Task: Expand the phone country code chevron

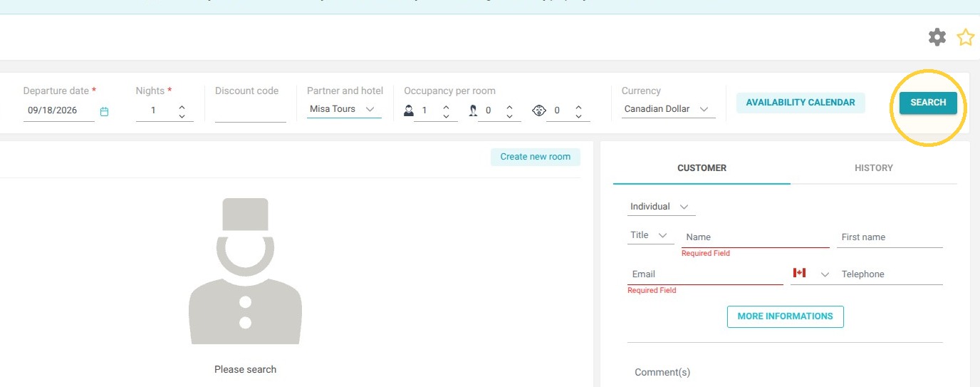Action: pos(825,274)
